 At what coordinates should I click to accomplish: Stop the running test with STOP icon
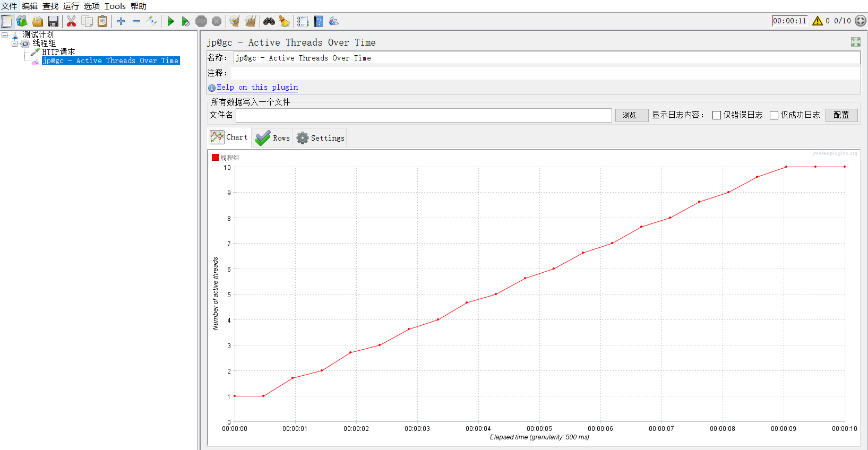(201, 21)
